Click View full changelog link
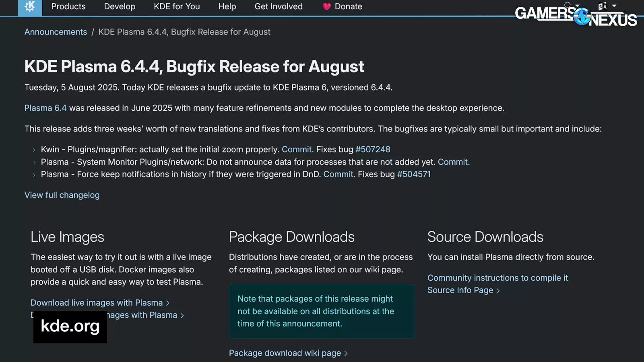Image resolution: width=644 pixels, height=362 pixels. tap(62, 195)
